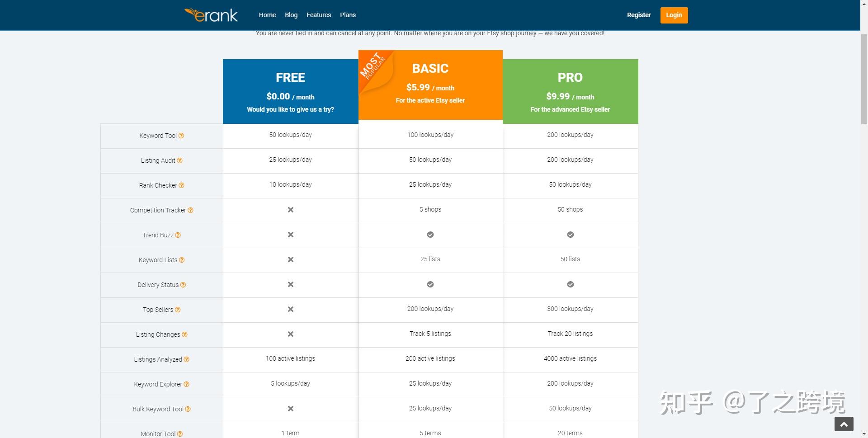Click the Monitor Tool feature label
Viewport: 868px width, 438px height.
158,434
